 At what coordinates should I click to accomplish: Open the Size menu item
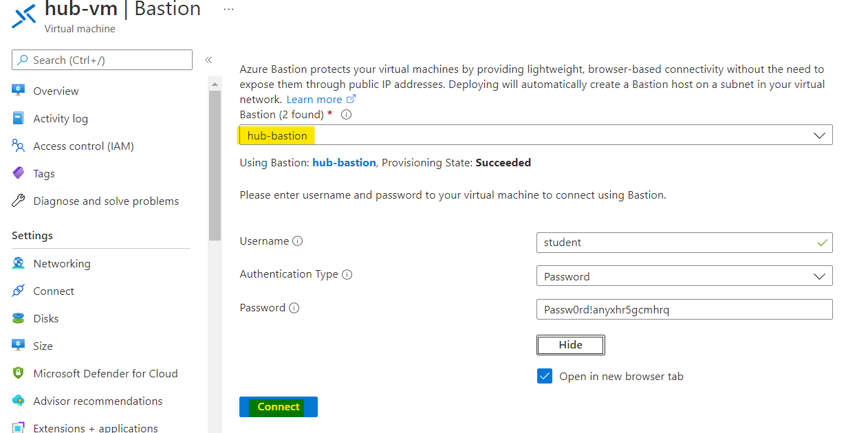pyautogui.click(x=43, y=346)
